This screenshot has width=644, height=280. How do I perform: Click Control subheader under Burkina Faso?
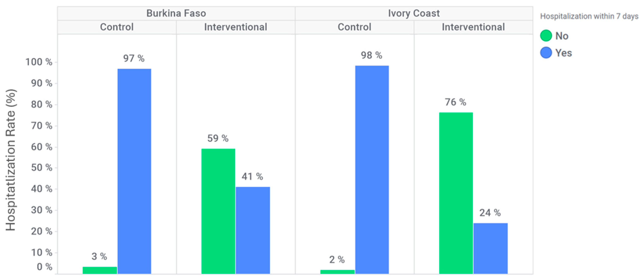point(117,27)
